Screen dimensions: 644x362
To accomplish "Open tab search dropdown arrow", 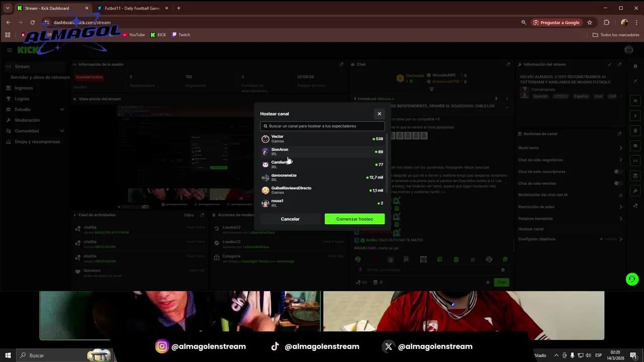I will 7,8.
